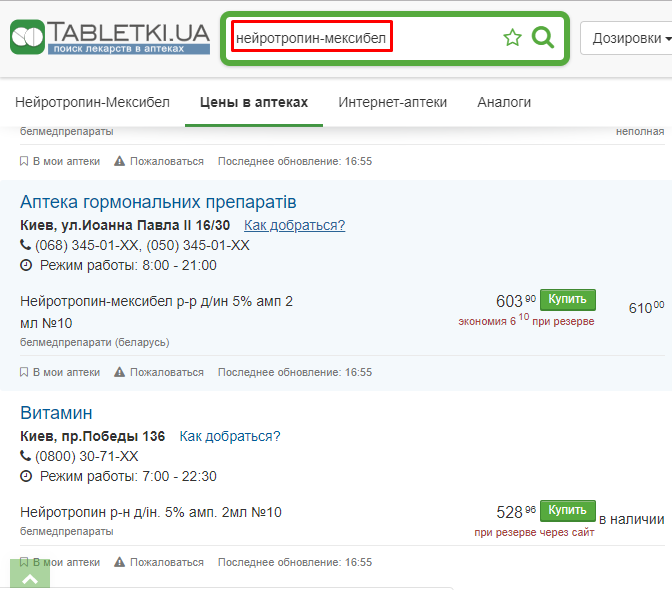
Task: Click Киев, пр.Победы 136 address
Action: coord(93,436)
